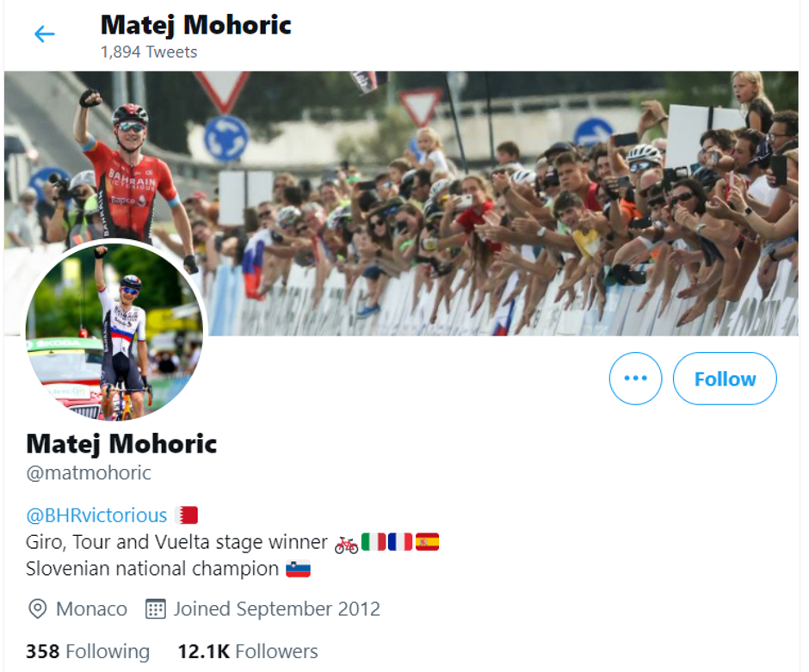Click the Slovenian flag emoji in the bio
Image resolution: width=809 pixels, height=672 pixels.
pyautogui.click(x=297, y=568)
